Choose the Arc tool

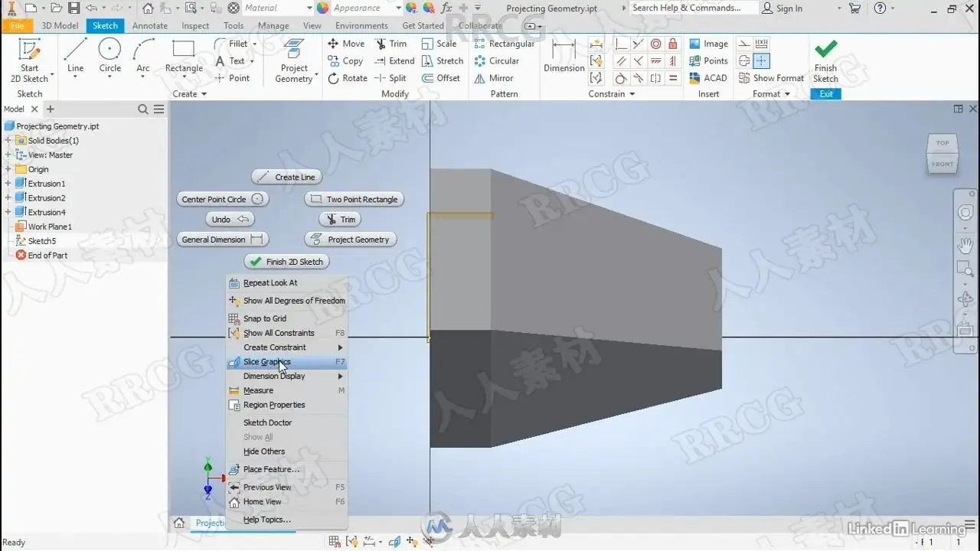(143, 57)
